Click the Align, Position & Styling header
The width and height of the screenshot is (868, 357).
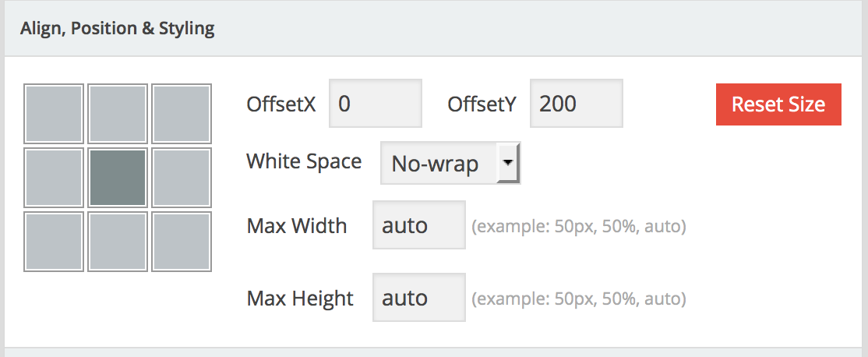tap(118, 30)
